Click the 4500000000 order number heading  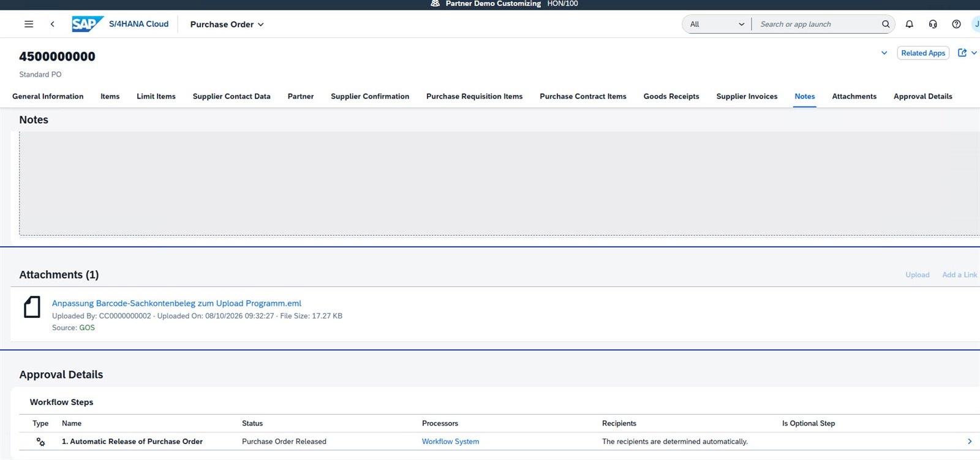pos(57,56)
